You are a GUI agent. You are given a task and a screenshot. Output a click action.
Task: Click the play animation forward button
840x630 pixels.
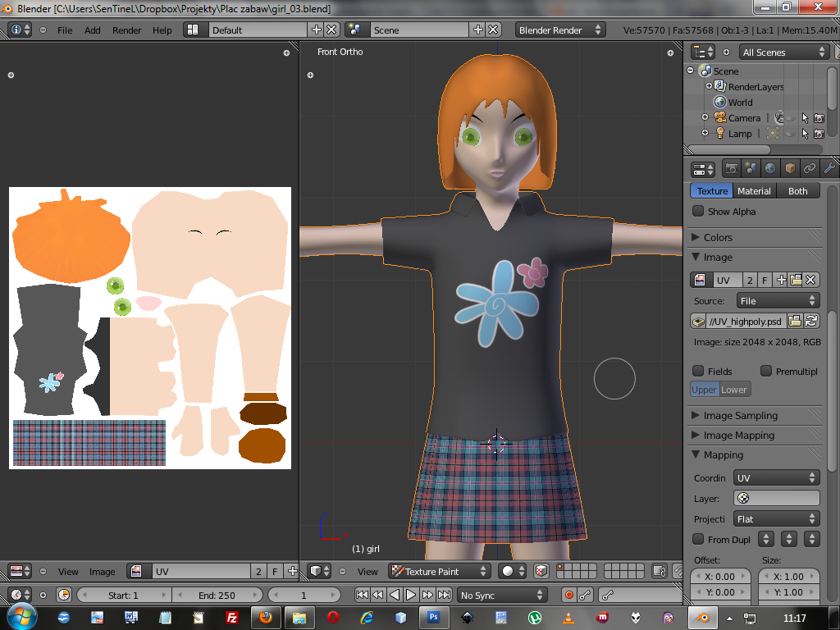click(x=411, y=595)
